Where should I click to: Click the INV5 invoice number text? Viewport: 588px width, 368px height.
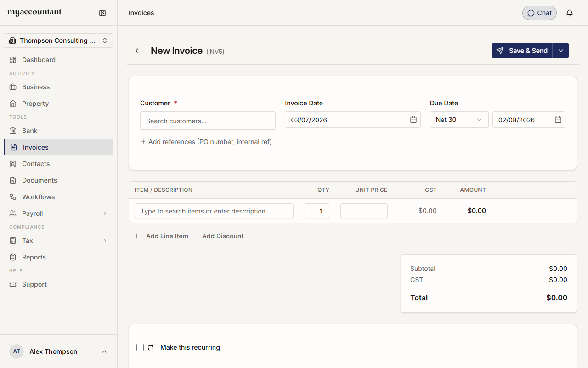(215, 52)
